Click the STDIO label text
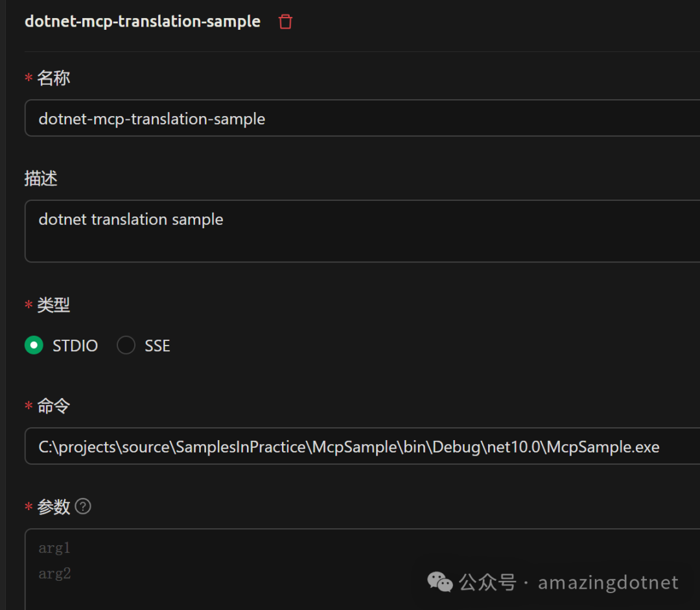This screenshot has width=700, height=610. (x=75, y=345)
